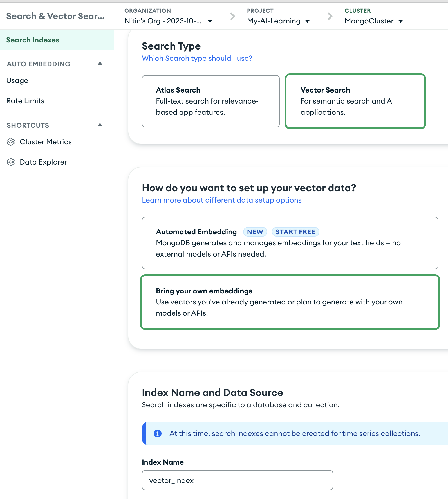
Task: Click the 'Index Name' field label
Action: coord(163,462)
